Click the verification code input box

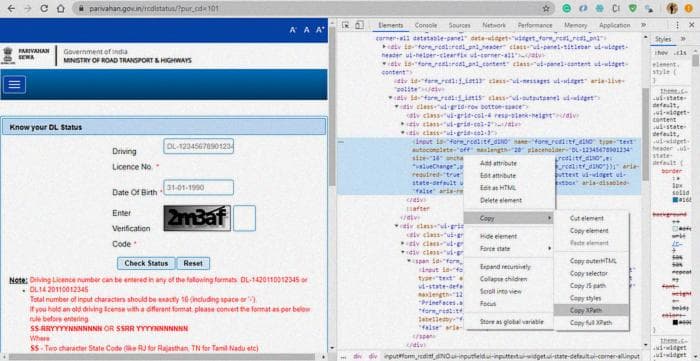[244, 218]
